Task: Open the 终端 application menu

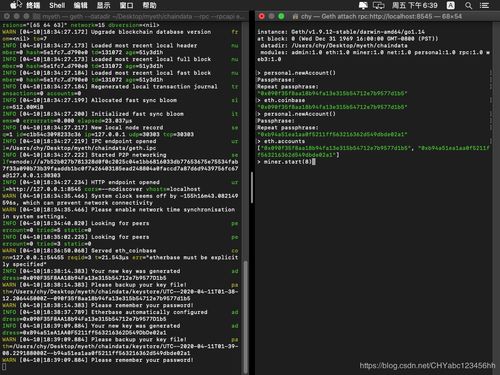Action: pyautogui.click(x=33, y=5)
